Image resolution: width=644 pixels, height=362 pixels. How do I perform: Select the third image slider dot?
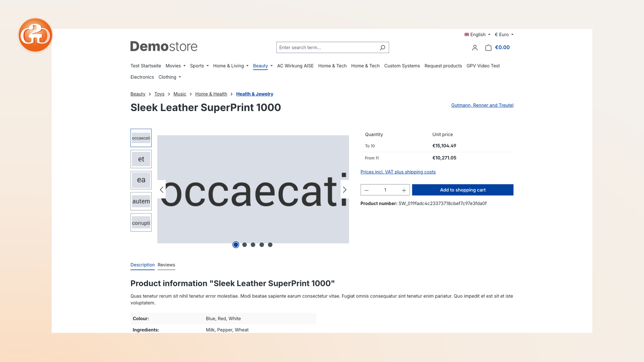[x=253, y=245]
